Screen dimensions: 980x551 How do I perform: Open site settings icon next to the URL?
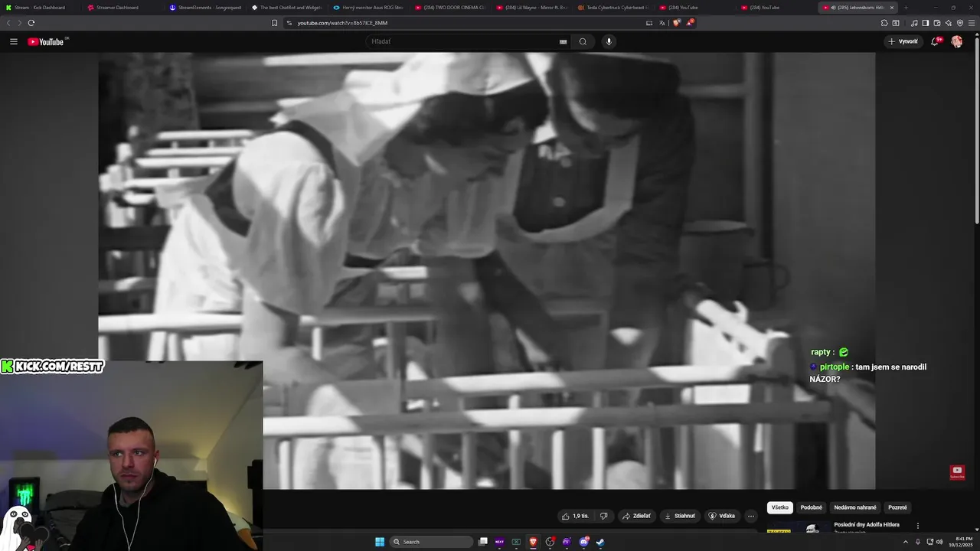pos(289,23)
